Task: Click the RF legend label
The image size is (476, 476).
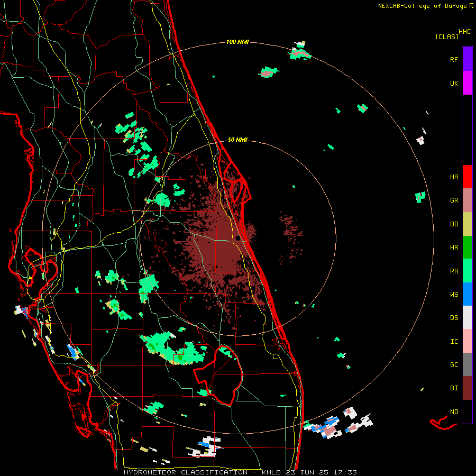Action: pos(454,59)
